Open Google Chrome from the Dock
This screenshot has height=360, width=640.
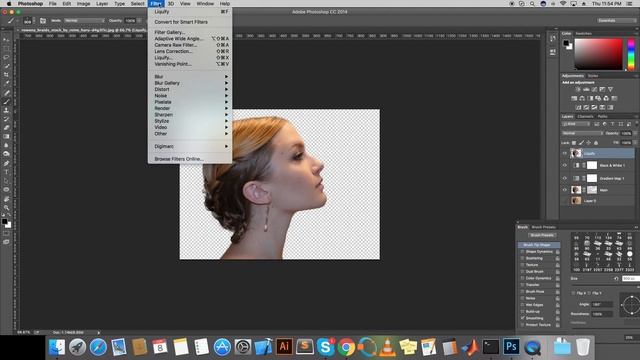(x=346, y=347)
